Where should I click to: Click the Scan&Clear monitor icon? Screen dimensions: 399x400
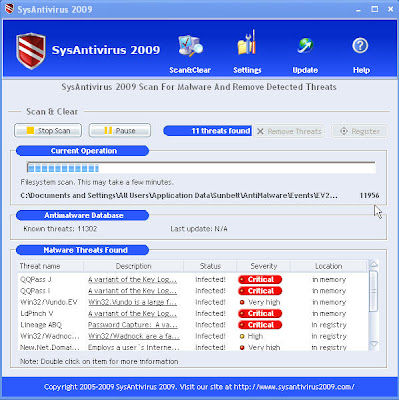click(190, 45)
